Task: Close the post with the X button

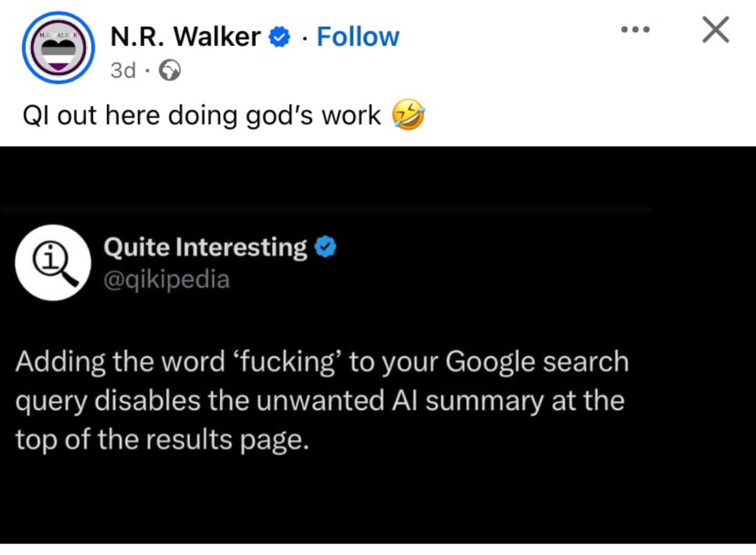Action: [715, 30]
